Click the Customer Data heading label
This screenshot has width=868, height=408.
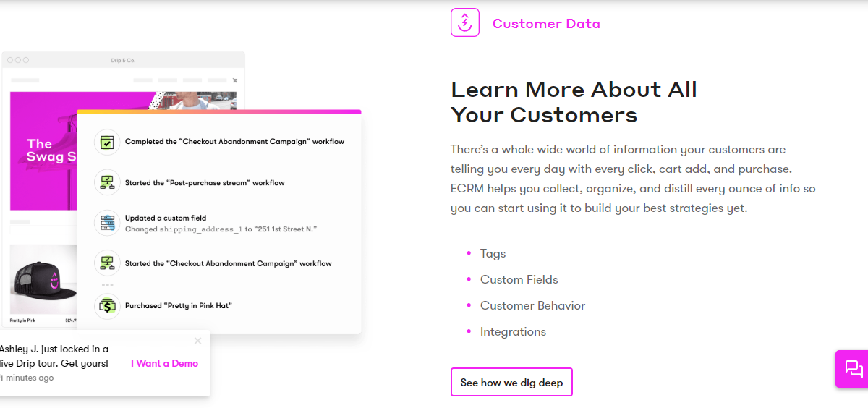click(546, 23)
